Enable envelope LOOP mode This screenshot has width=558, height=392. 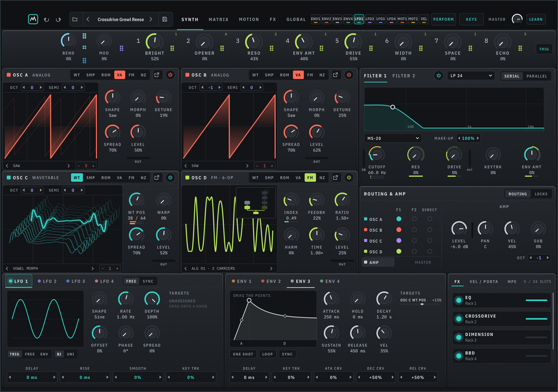[268, 354]
